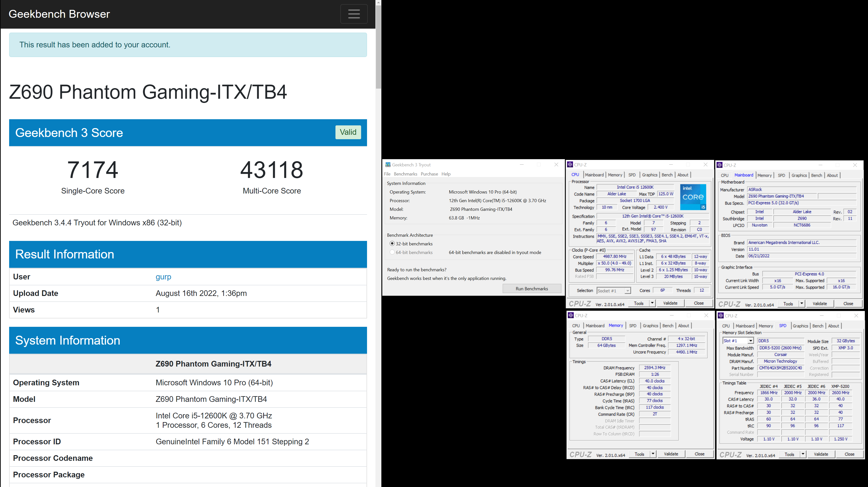Click CPU-Z title icon in Memory window
868x487 pixels.
pyautogui.click(x=571, y=315)
